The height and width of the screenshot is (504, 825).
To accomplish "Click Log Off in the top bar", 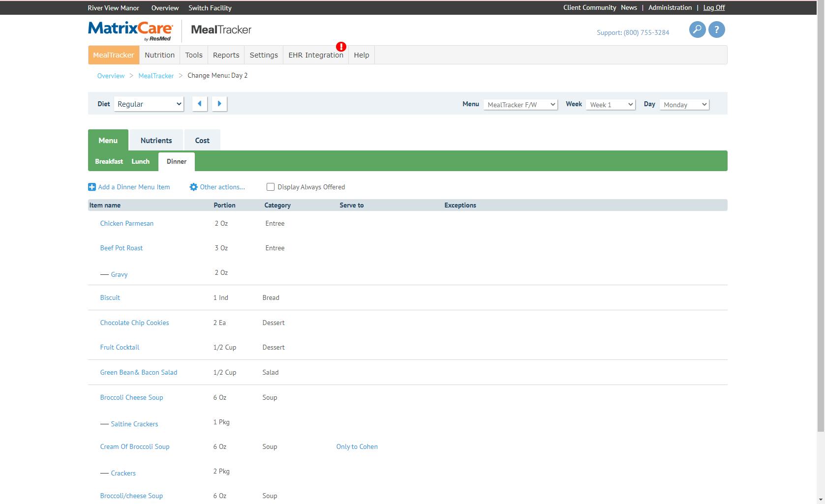I will pos(713,7).
